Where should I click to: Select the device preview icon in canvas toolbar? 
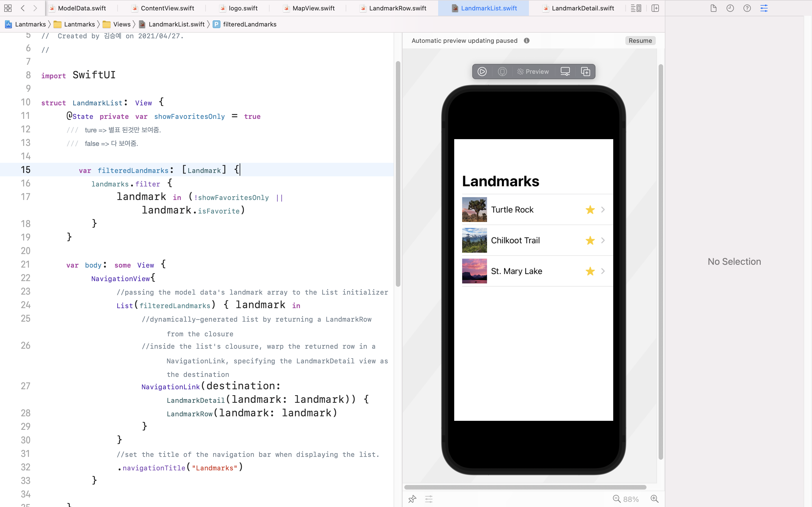pyautogui.click(x=566, y=72)
